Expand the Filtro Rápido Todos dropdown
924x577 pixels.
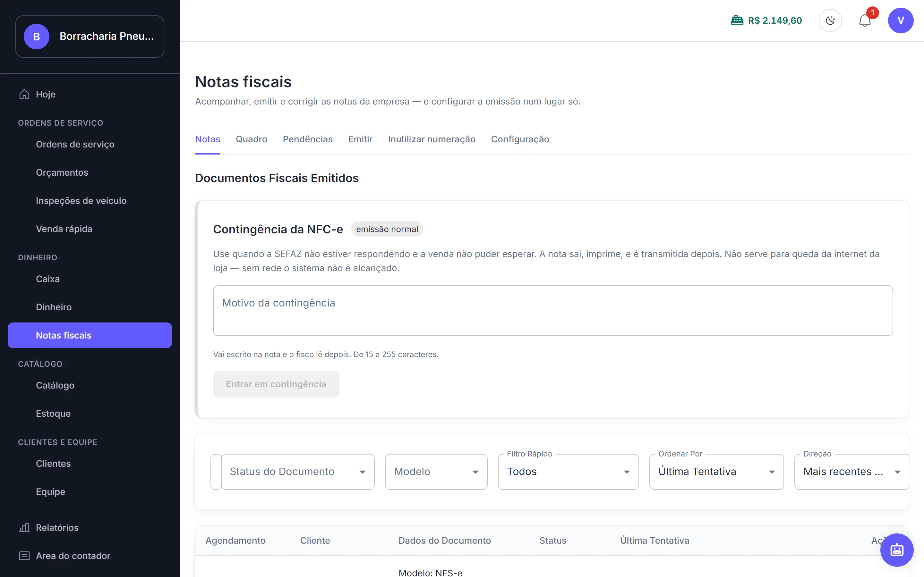tap(568, 472)
